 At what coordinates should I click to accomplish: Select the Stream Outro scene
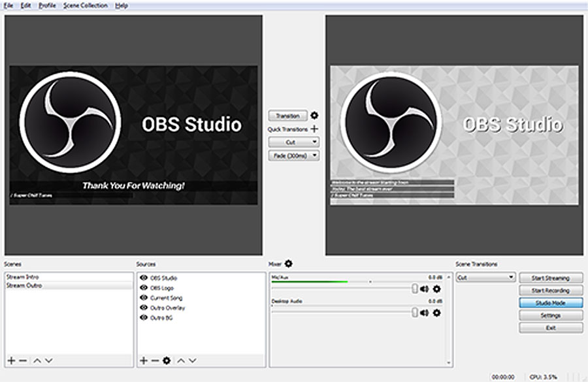point(69,285)
